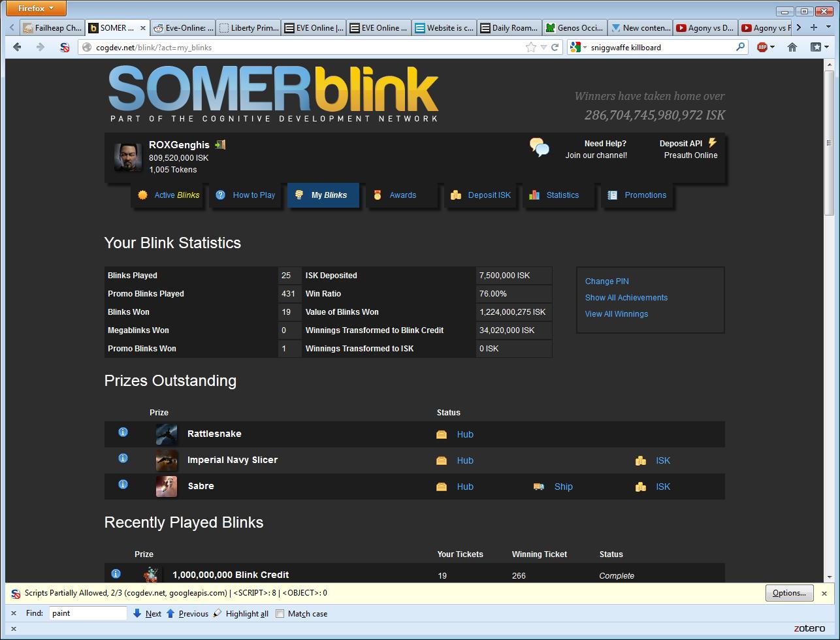Screen dimensions: 840x640
Task: Switch to the Genos Occi... browser tab
Action: point(575,27)
